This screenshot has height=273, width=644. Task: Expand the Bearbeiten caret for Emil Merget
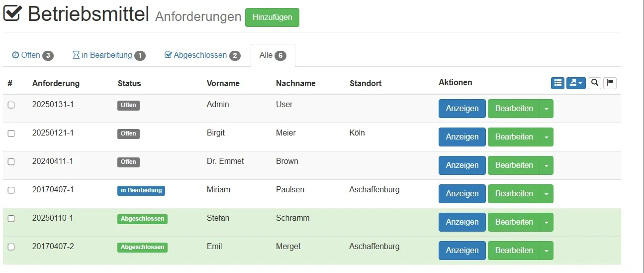[x=547, y=251]
